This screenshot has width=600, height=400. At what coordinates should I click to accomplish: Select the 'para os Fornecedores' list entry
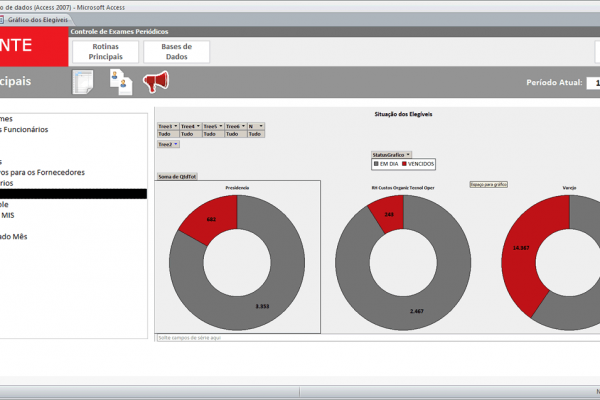(x=45, y=172)
